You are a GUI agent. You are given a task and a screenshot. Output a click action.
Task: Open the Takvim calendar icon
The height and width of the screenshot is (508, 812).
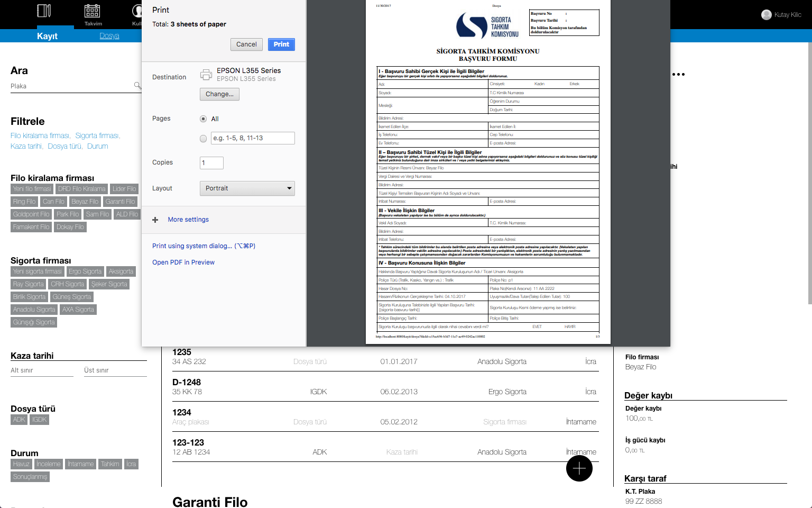tap(93, 11)
